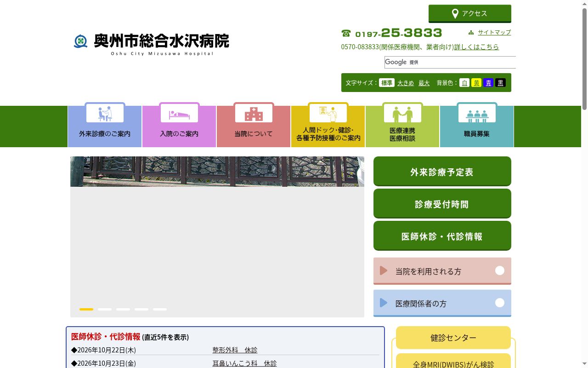Click the 診療受付時間 button
Screen dimensions: 588x368
(442, 204)
